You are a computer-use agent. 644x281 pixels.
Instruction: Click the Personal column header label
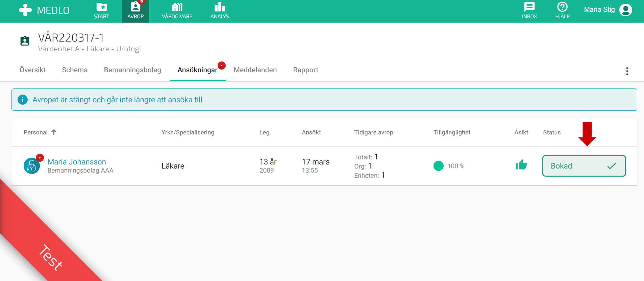coord(35,132)
